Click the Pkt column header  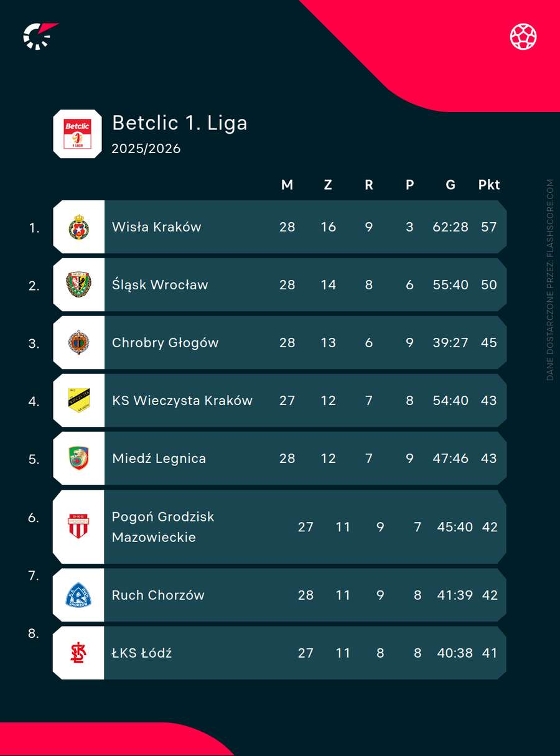pos(489,185)
